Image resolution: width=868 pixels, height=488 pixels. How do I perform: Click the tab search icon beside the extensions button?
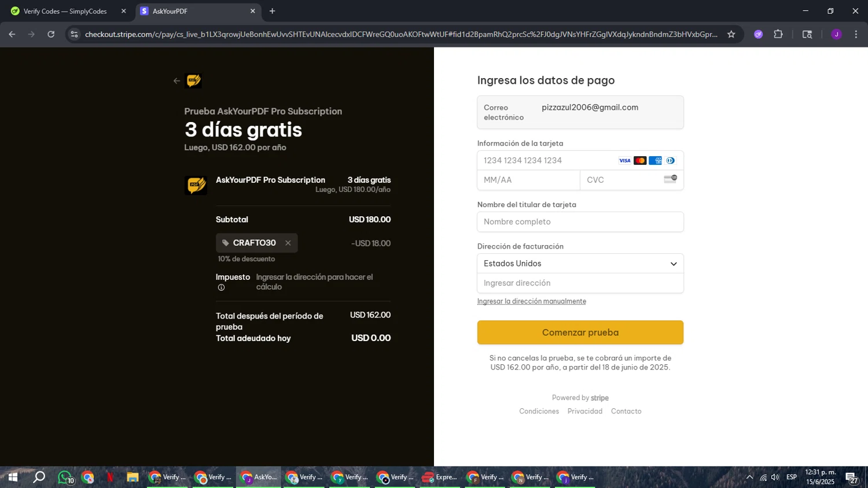[807, 34]
